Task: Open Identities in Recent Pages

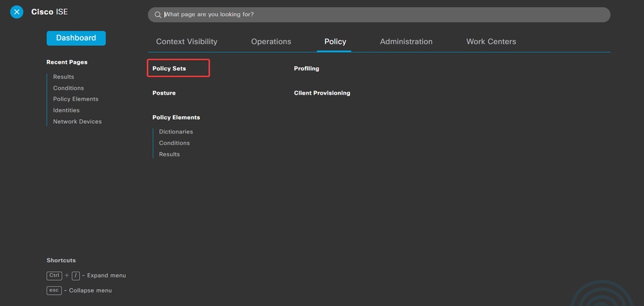Action: (x=66, y=110)
